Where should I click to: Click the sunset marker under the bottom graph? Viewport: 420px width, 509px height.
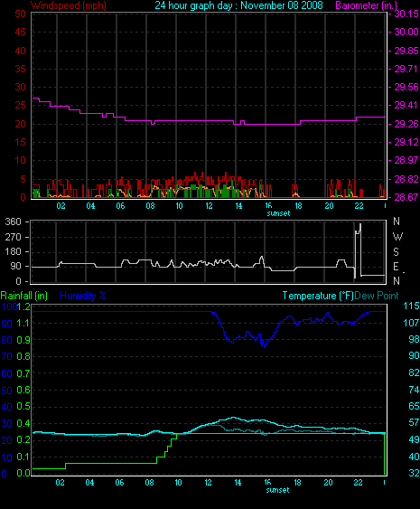pyautogui.click(x=277, y=490)
